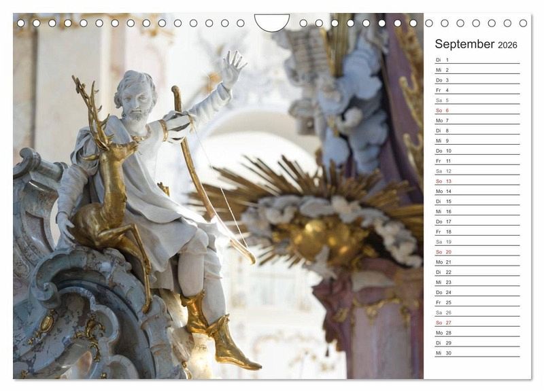The width and height of the screenshot is (544, 392).
Task: Select the red 'So 13' date row
Action: [x=477, y=181]
